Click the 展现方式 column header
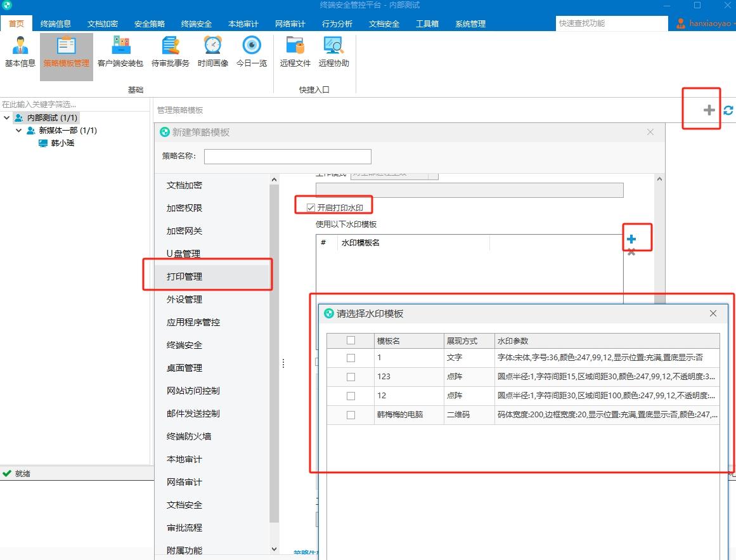 (469, 341)
